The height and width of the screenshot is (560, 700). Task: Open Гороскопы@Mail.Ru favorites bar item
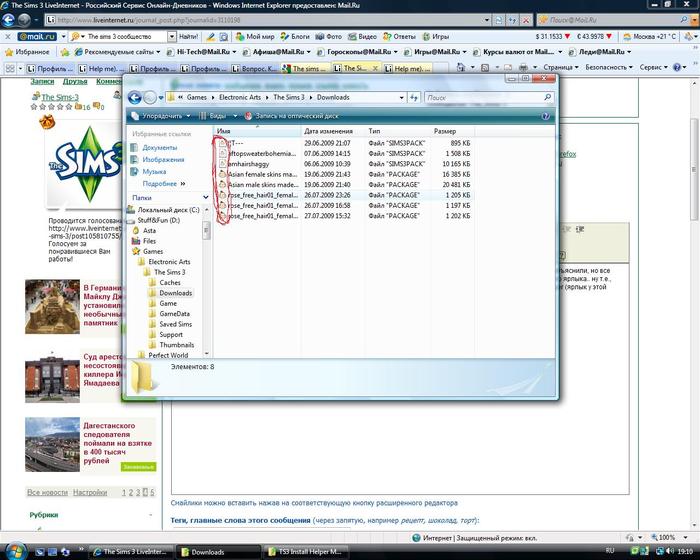coord(357,52)
